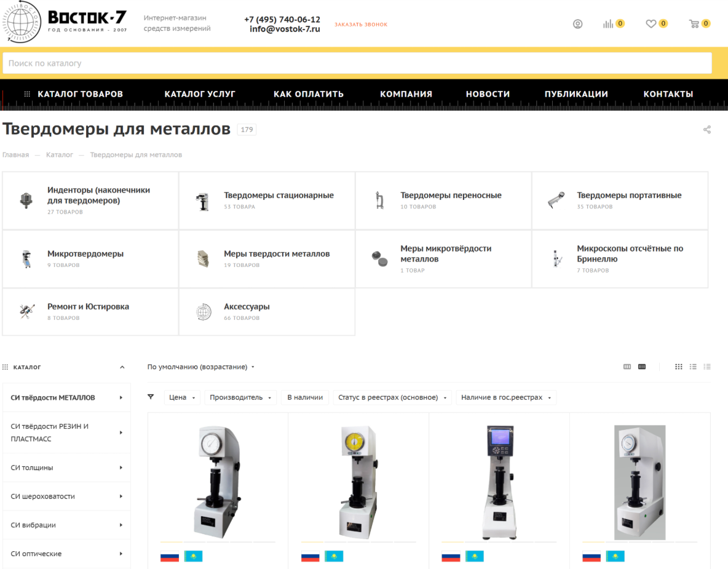Open the favorites heart icon

coord(651,24)
